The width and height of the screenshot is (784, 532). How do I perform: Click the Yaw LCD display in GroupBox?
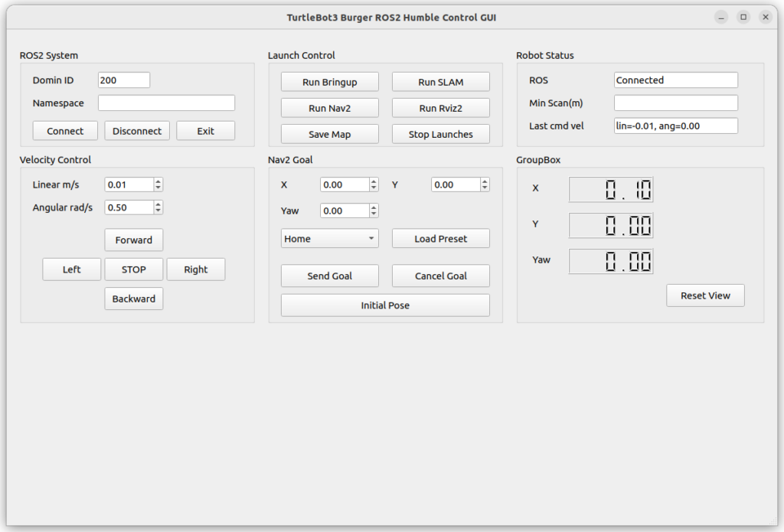point(611,261)
